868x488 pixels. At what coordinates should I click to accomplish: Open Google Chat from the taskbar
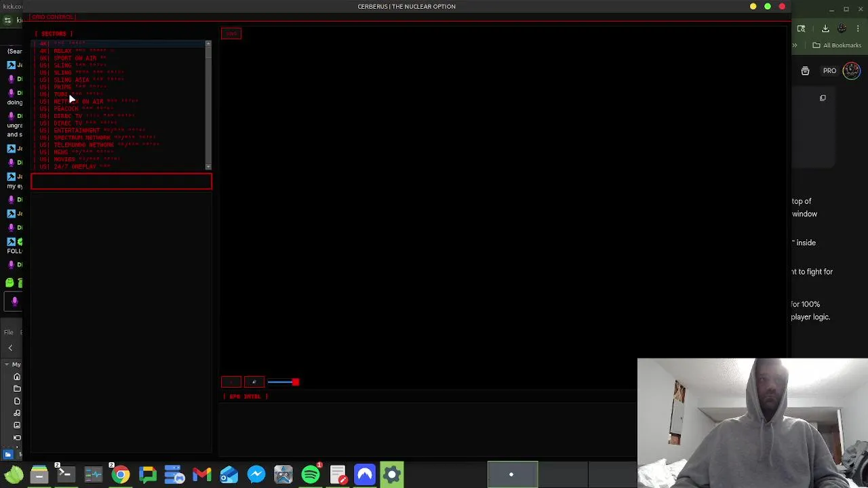pos(147,474)
